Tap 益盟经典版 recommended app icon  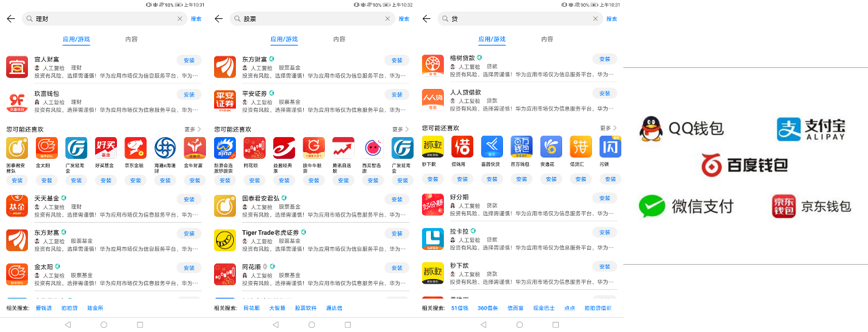coord(284,147)
